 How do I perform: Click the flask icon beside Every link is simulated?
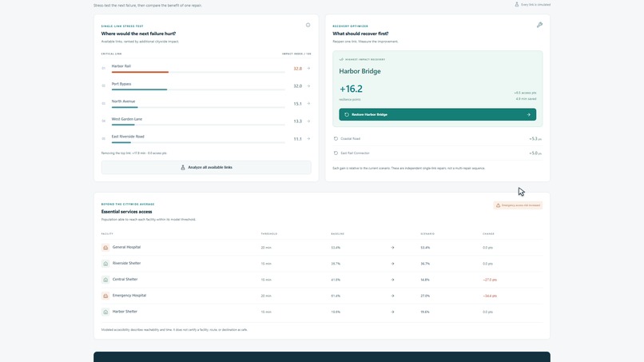[517, 5]
